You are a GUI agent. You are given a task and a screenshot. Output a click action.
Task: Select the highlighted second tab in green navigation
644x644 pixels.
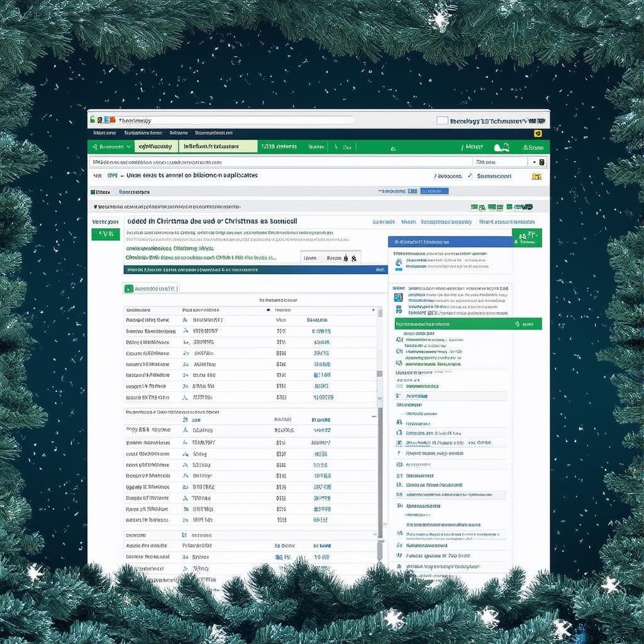[155, 147]
